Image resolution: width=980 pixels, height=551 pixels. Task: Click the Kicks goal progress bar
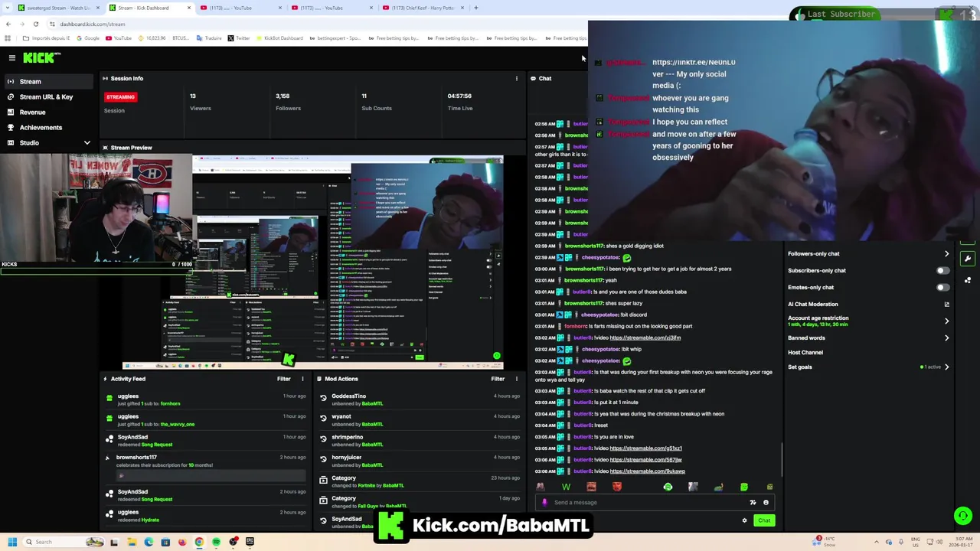[96, 271]
